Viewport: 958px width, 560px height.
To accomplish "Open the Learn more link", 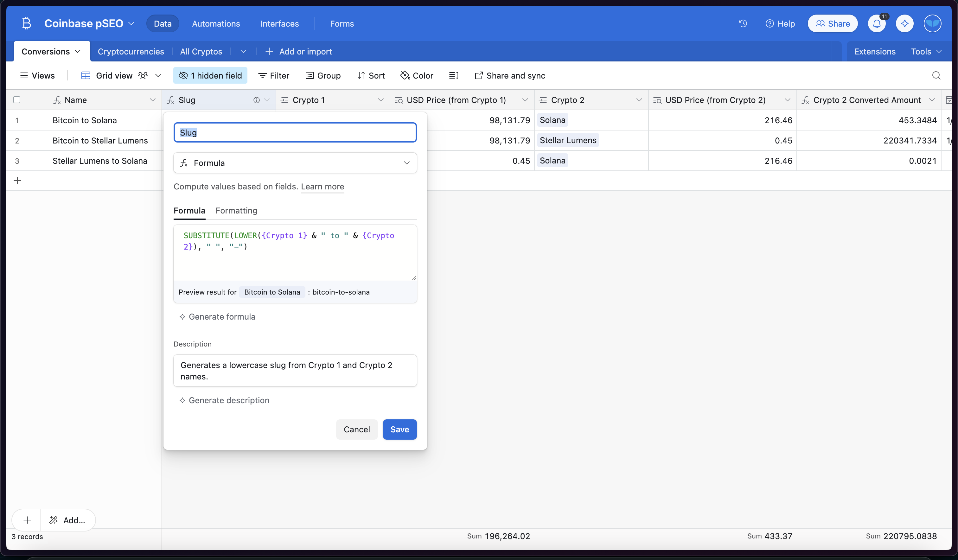I will (x=323, y=187).
